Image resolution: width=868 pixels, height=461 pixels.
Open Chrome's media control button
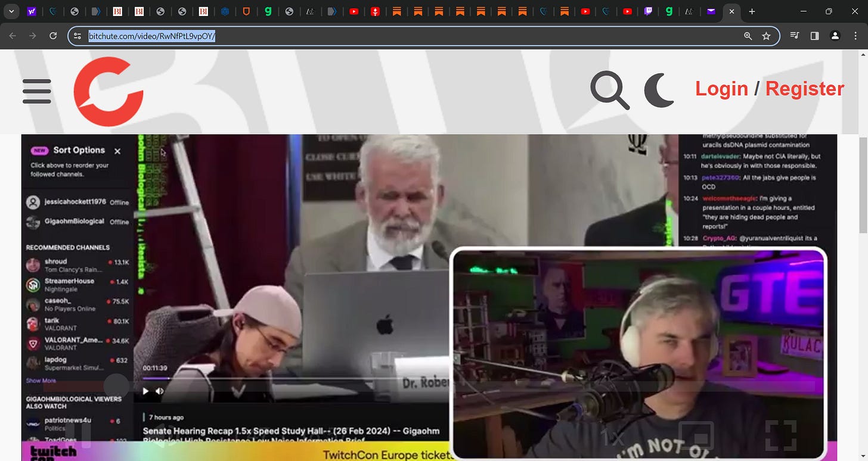click(x=794, y=36)
